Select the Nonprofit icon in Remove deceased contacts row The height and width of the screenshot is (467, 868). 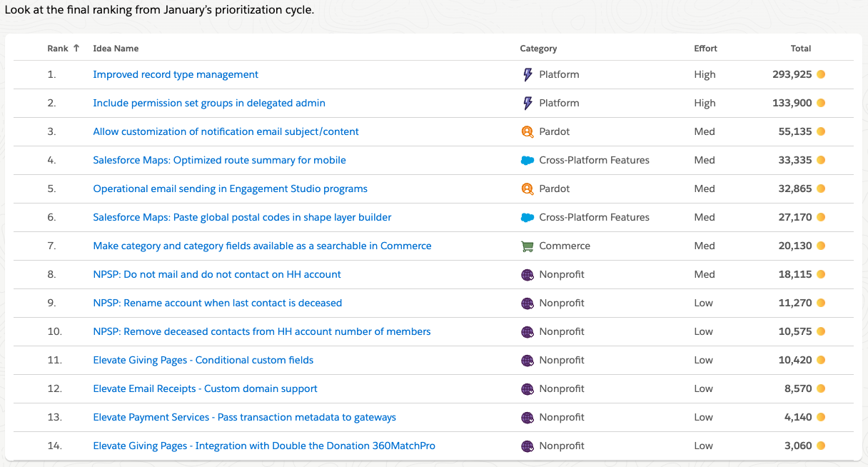pos(528,332)
